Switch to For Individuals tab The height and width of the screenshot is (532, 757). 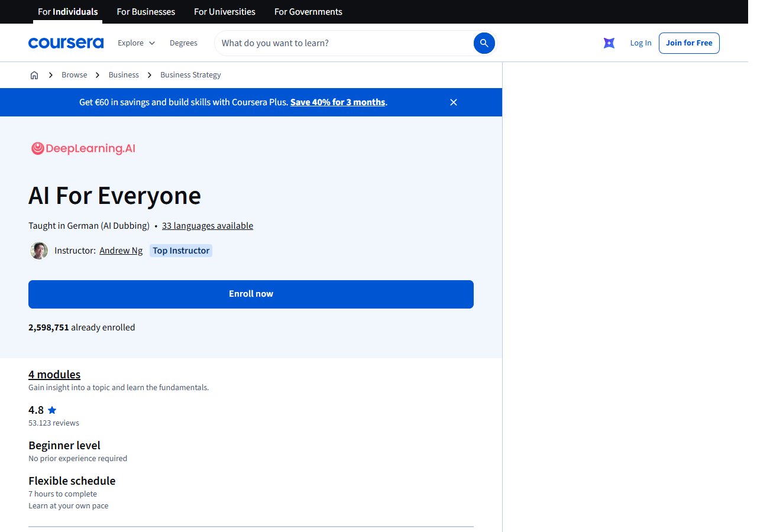pyautogui.click(x=68, y=12)
